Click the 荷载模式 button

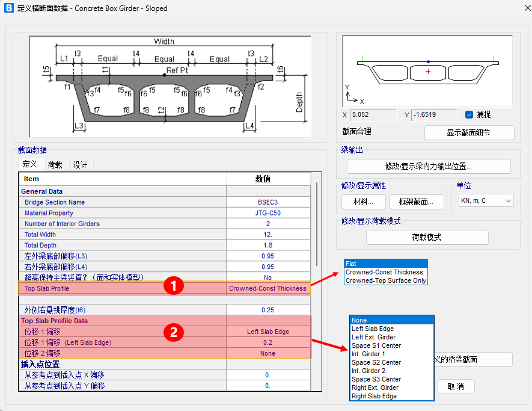[x=426, y=237]
